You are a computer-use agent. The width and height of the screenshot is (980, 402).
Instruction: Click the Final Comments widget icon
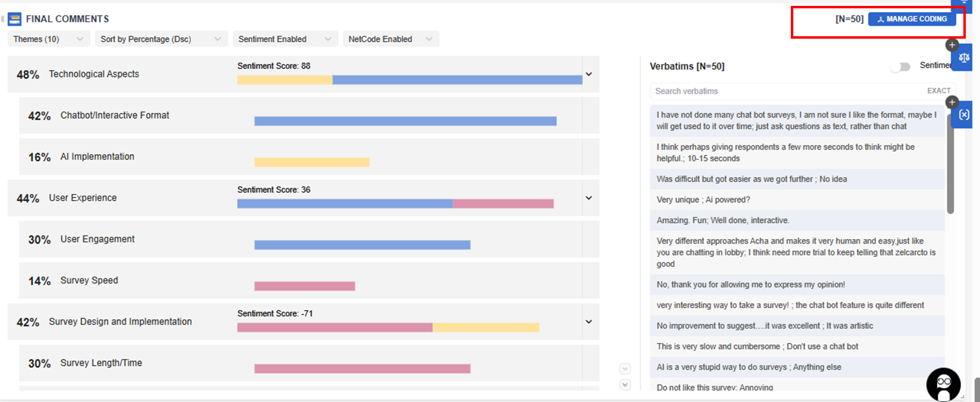coord(15,19)
